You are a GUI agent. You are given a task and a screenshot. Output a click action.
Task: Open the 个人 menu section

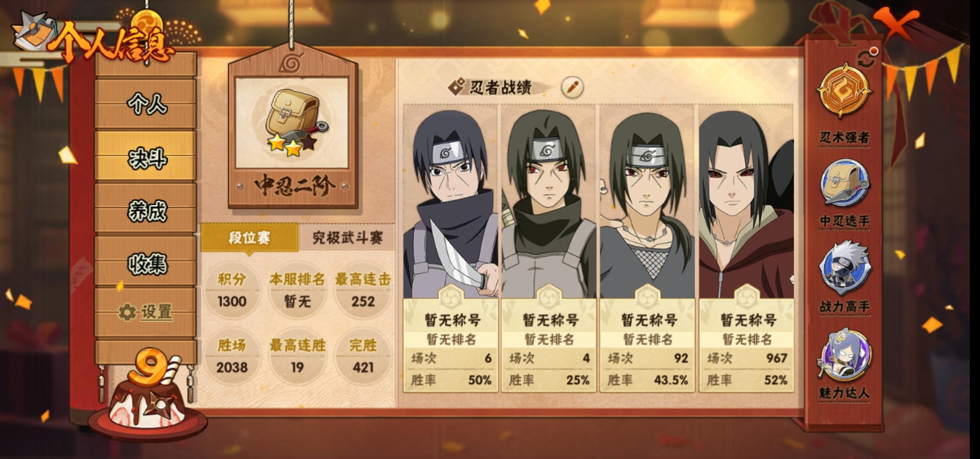(146, 104)
